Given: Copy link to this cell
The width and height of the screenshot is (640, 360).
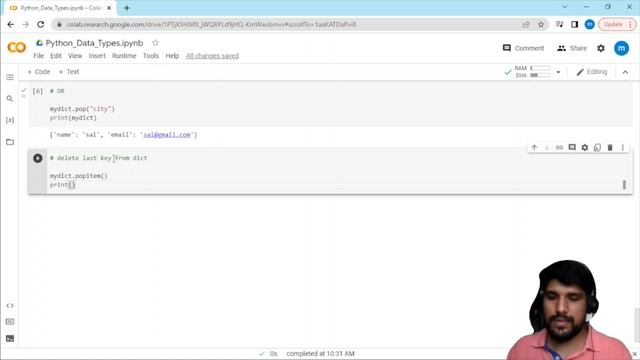Looking at the screenshot, I should point(560,147).
